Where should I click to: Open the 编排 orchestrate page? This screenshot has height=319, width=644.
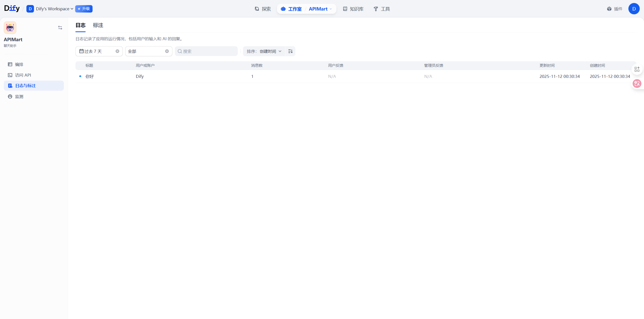[x=19, y=65]
